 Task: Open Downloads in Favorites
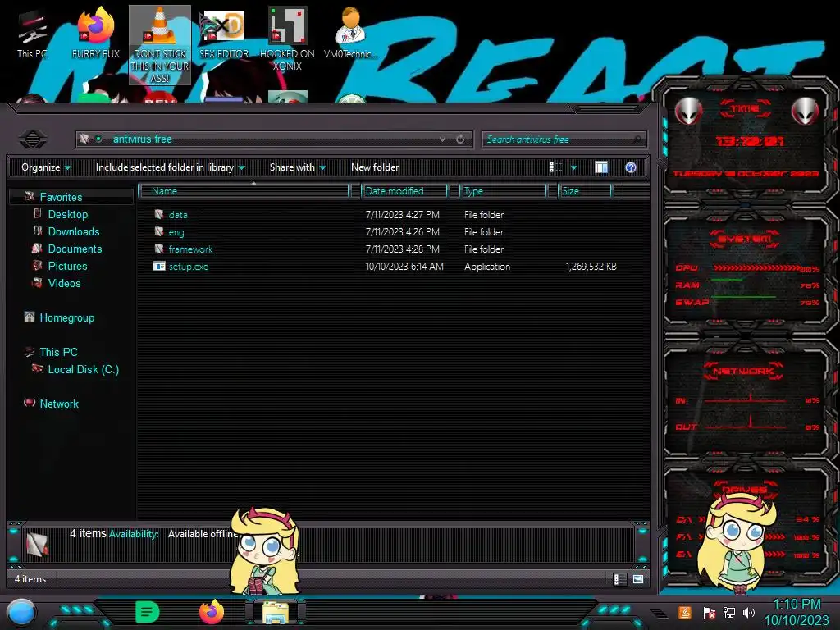[73, 231]
